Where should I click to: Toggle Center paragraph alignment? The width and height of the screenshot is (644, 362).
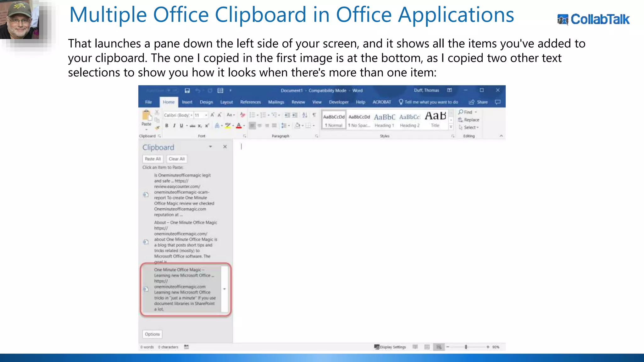pos(259,126)
